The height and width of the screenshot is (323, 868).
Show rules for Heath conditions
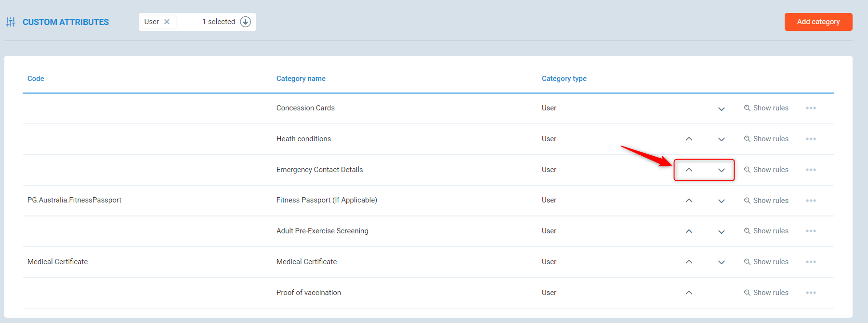click(766, 139)
